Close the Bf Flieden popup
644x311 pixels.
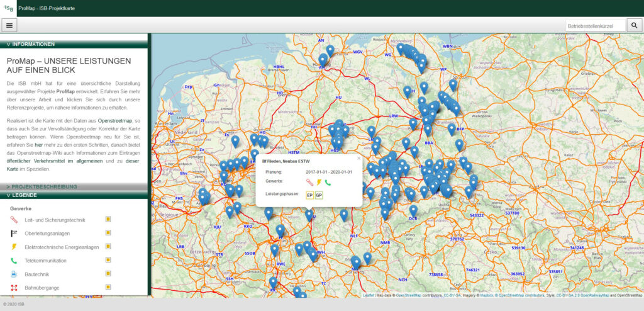coord(359,158)
